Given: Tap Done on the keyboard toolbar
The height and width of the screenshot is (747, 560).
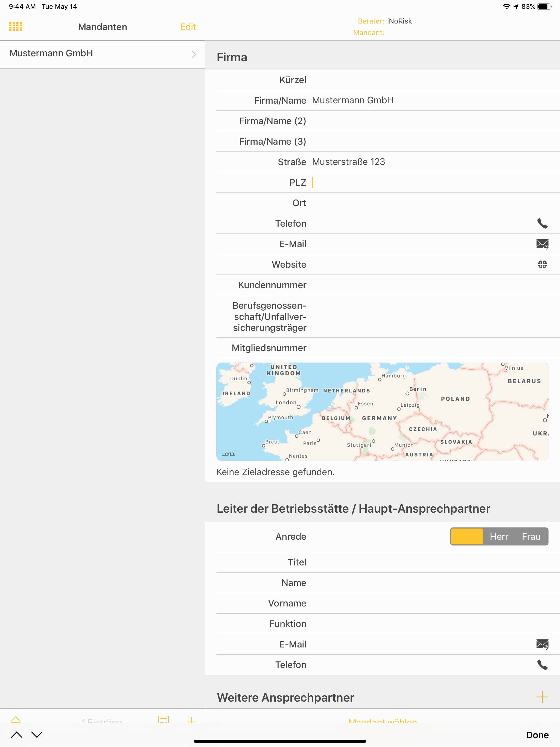Looking at the screenshot, I should pos(537,735).
